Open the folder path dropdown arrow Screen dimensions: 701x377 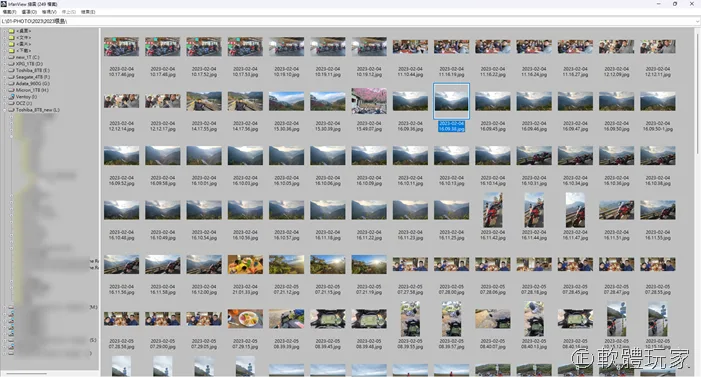tap(697, 21)
